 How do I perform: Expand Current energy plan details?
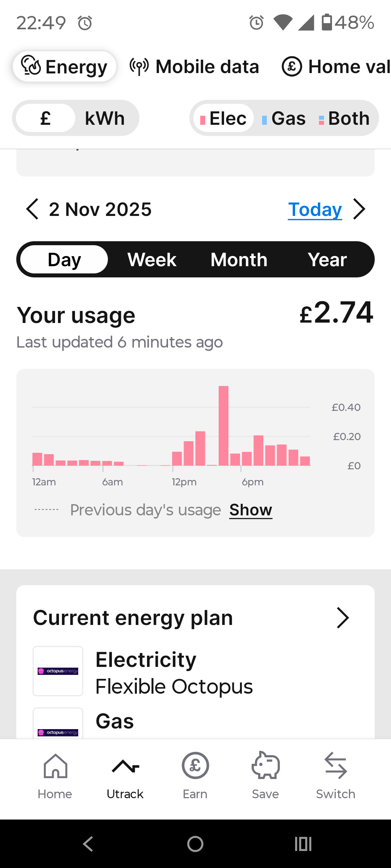pyautogui.click(x=342, y=618)
